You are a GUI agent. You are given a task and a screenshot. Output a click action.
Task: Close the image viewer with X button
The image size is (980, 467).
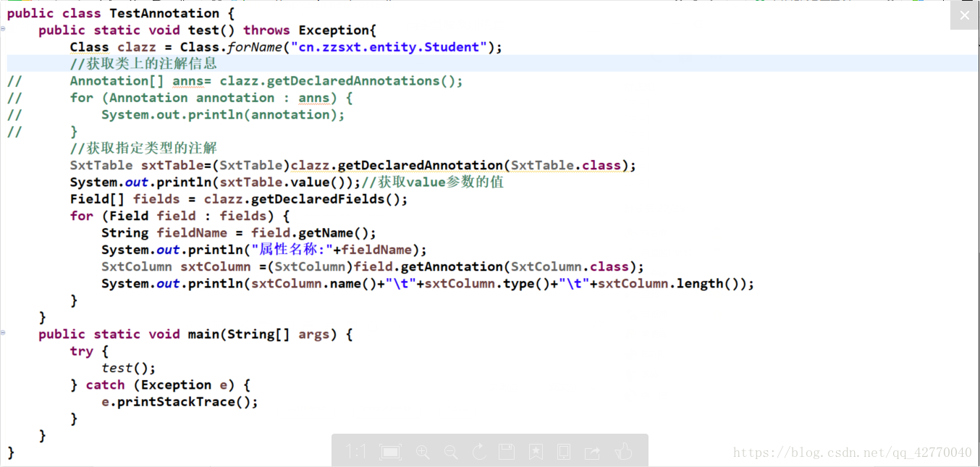(x=964, y=15)
